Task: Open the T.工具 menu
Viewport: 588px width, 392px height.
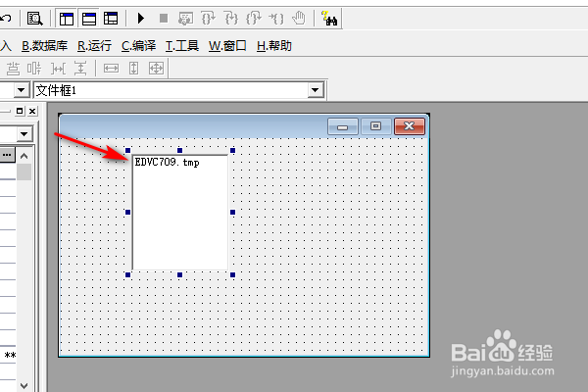Action: 182,46
